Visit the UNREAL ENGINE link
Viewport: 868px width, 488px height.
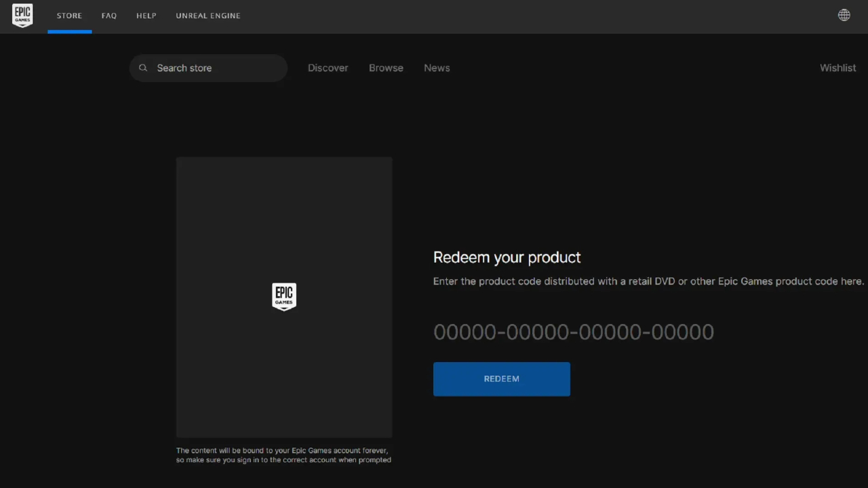[x=208, y=16]
